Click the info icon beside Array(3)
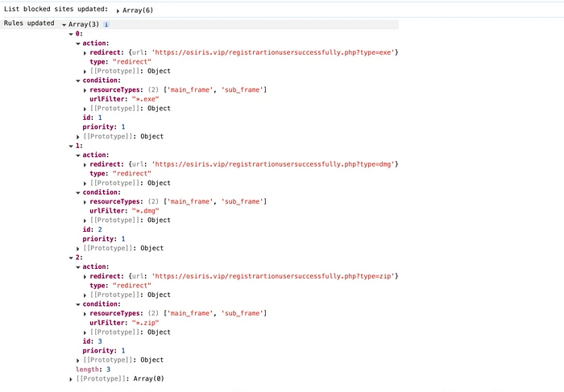 pos(106,24)
